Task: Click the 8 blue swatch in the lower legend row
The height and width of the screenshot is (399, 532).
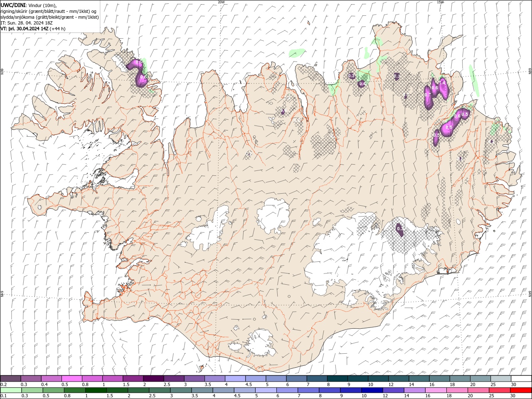Action: coord(330,390)
